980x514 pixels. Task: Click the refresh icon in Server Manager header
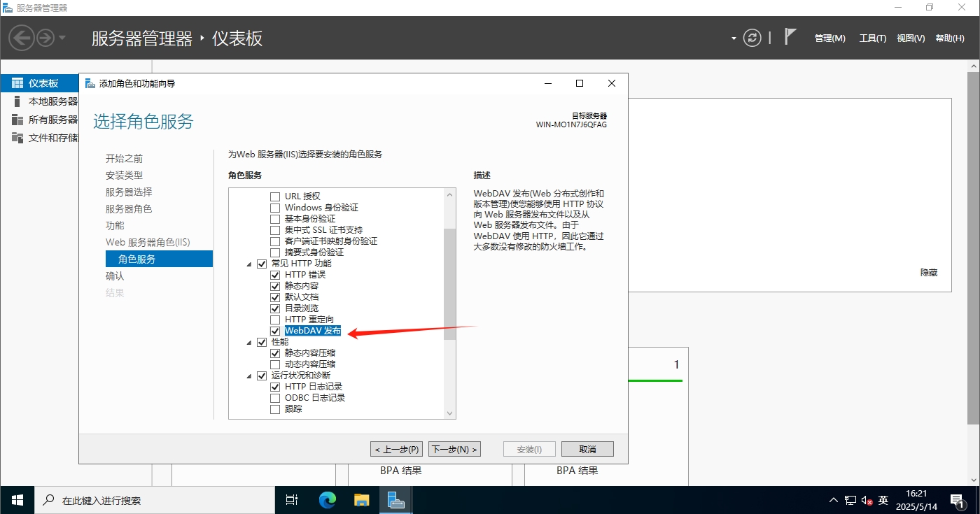pyautogui.click(x=752, y=38)
